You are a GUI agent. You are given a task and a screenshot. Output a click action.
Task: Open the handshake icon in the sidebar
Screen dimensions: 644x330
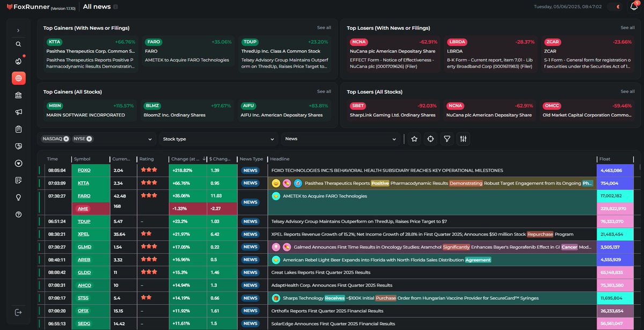coord(18,146)
